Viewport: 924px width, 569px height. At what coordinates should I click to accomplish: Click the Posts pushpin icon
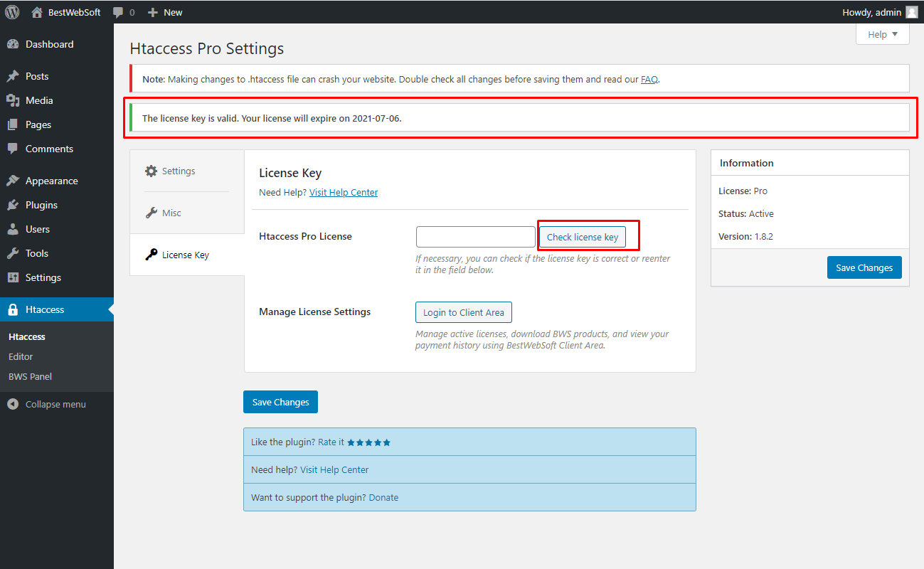point(13,76)
